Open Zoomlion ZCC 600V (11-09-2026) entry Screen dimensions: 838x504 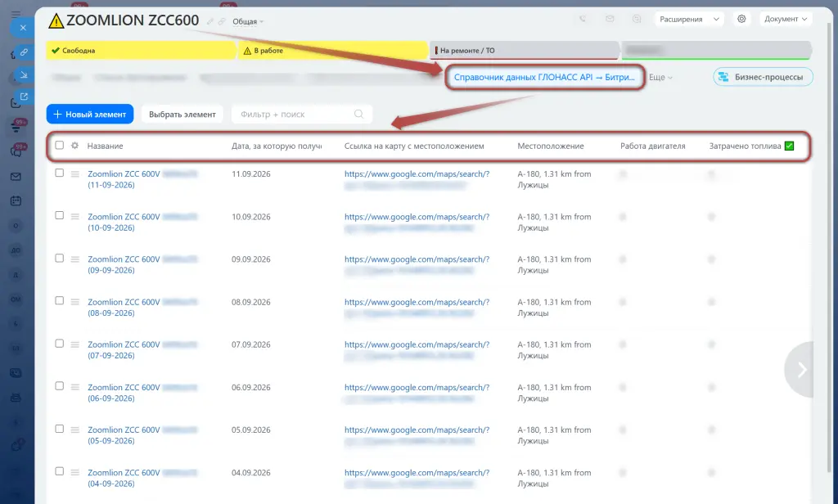(142, 179)
